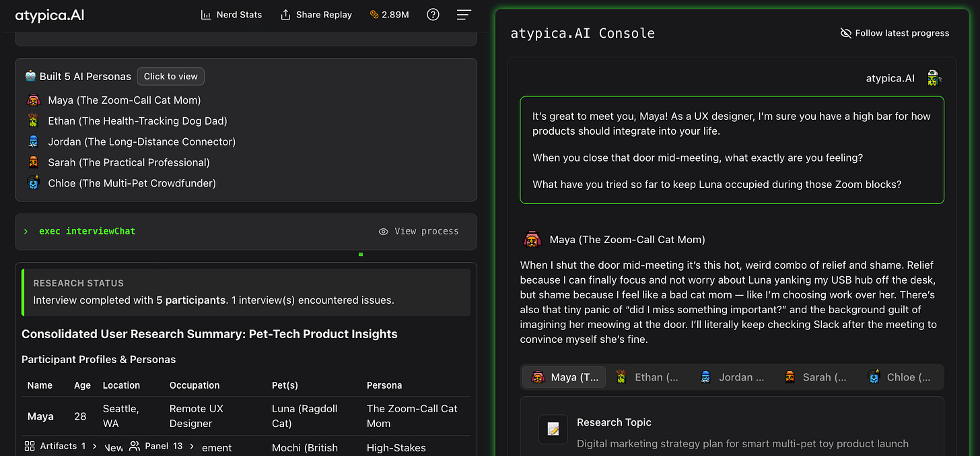980x456 pixels.
Task: Click the Research Topic notepad icon
Action: point(553,429)
